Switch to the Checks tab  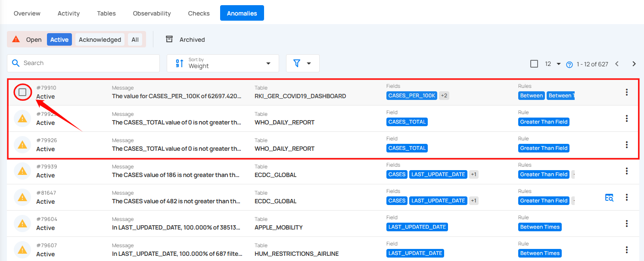point(199,13)
